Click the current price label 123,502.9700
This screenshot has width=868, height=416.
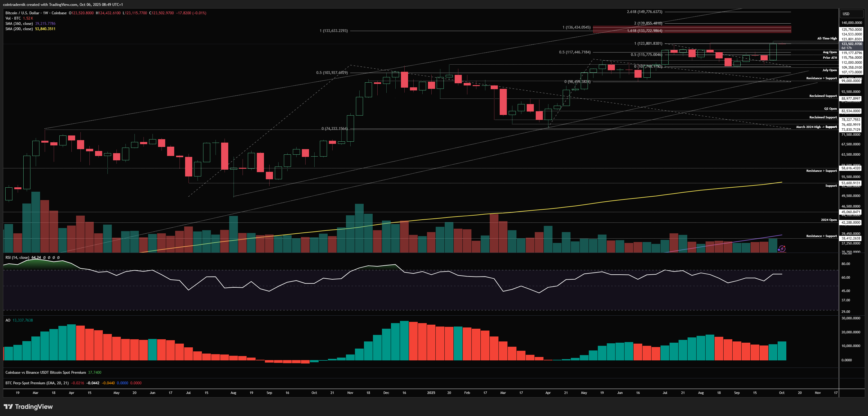tap(852, 44)
